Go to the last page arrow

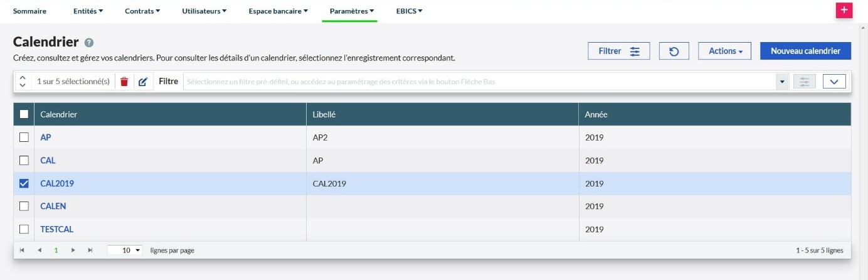click(x=90, y=250)
